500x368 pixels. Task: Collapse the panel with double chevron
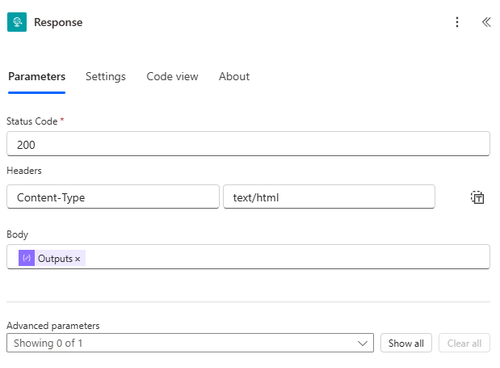coord(486,22)
